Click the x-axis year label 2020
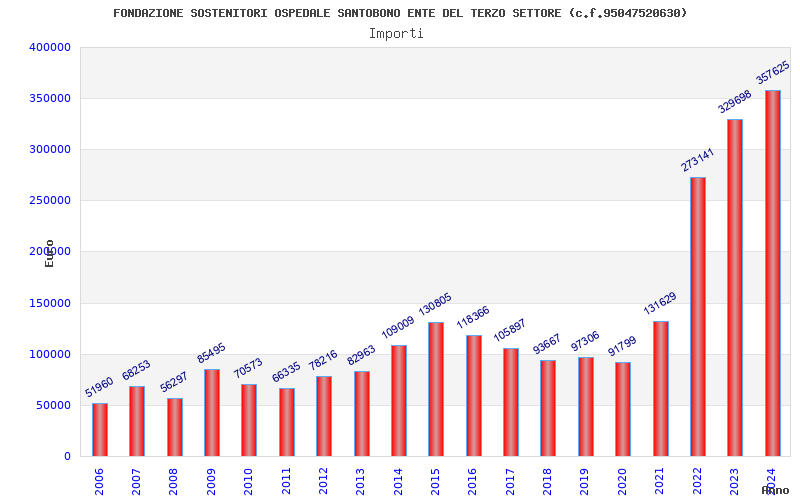Image resolution: width=800 pixels, height=500 pixels. click(x=622, y=482)
